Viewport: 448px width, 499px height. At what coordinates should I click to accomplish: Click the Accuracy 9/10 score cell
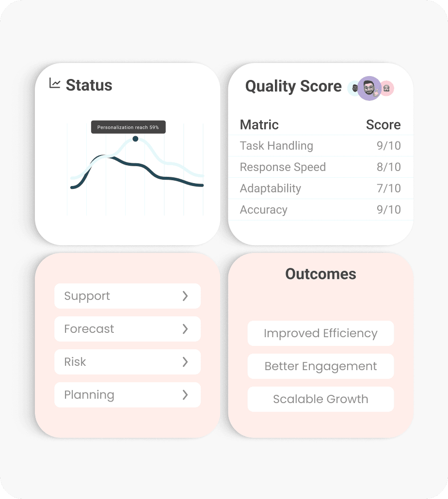point(388,210)
